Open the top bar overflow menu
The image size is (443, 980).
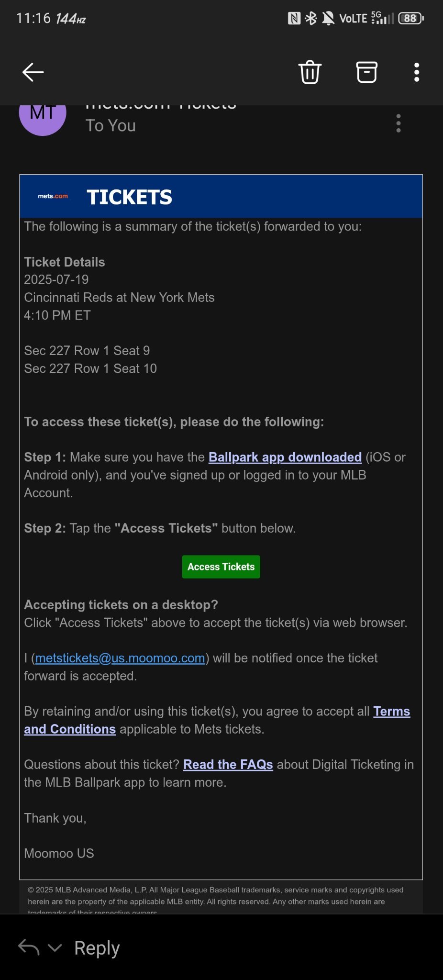(x=417, y=72)
